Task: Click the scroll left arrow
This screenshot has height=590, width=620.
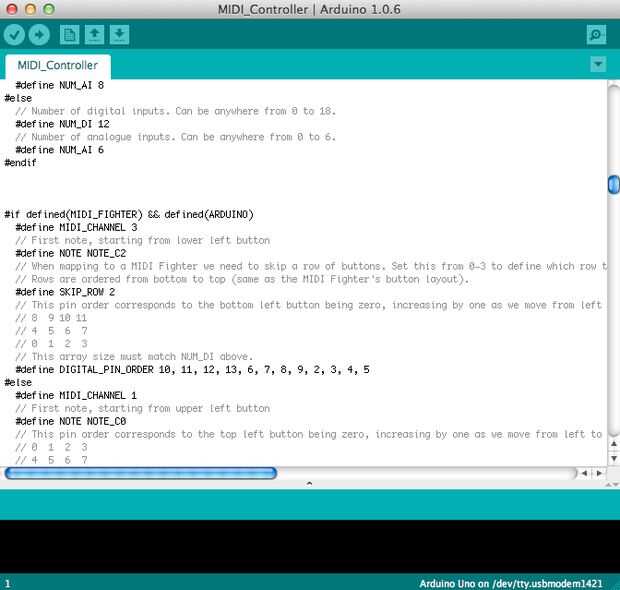Action: tap(584, 473)
